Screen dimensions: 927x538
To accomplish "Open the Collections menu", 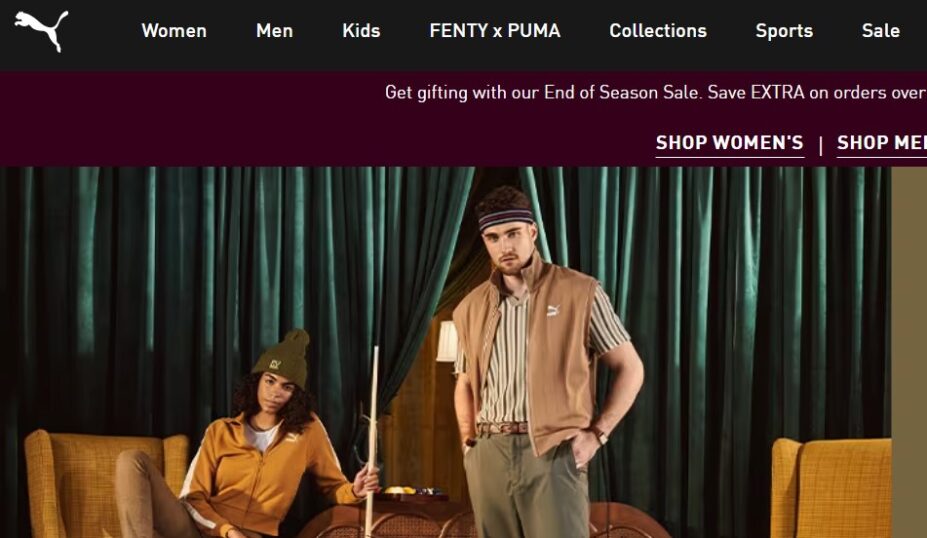I will 658,31.
